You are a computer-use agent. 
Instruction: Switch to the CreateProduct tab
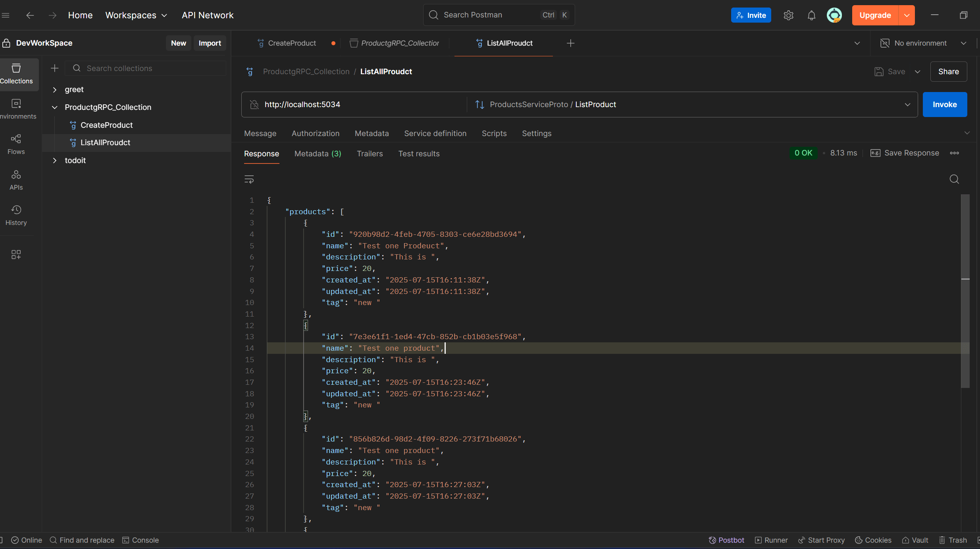point(291,43)
